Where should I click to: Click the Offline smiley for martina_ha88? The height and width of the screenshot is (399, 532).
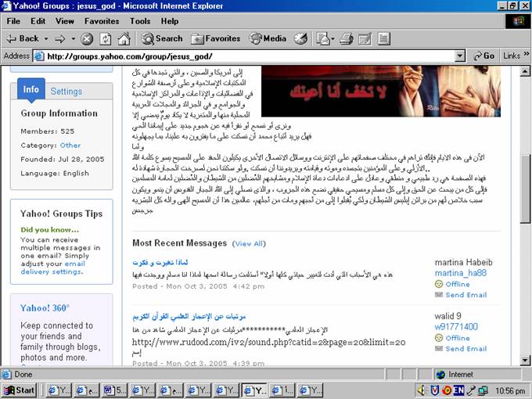click(x=439, y=284)
